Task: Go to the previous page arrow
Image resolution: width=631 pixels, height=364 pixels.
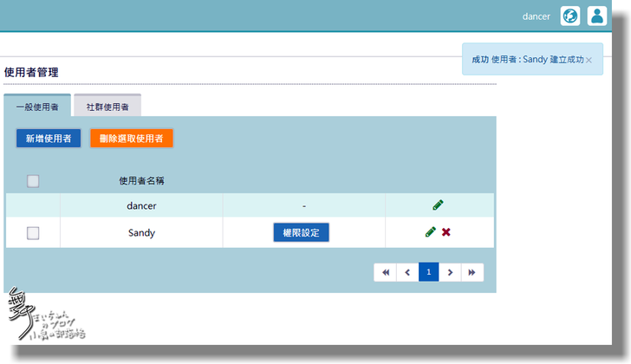Action: pos(407,272)
